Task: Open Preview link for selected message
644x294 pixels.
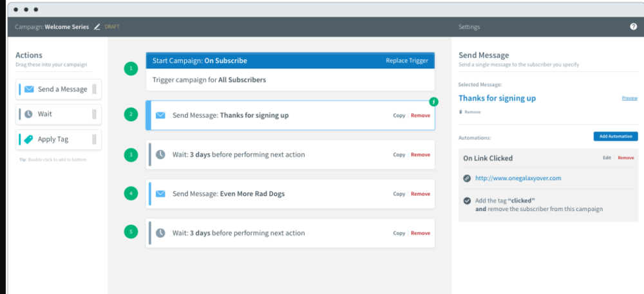Action: coord(629,98)
